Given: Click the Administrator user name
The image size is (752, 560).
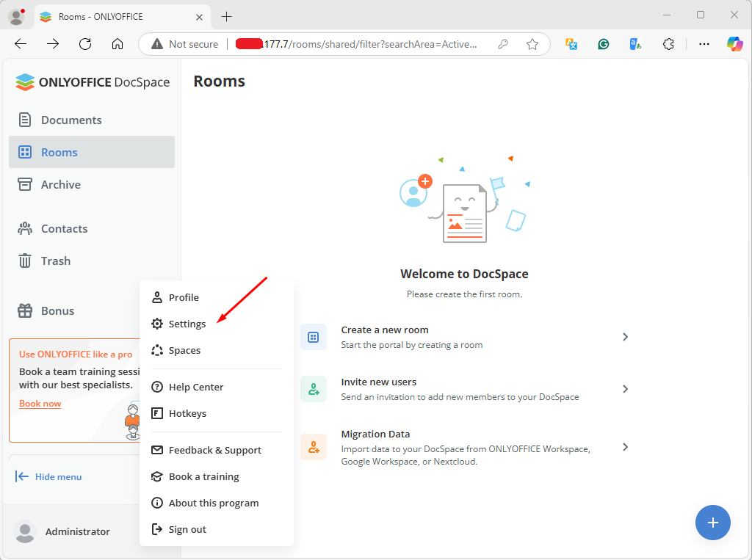Looking at the screenshot, I should [78, 531].
